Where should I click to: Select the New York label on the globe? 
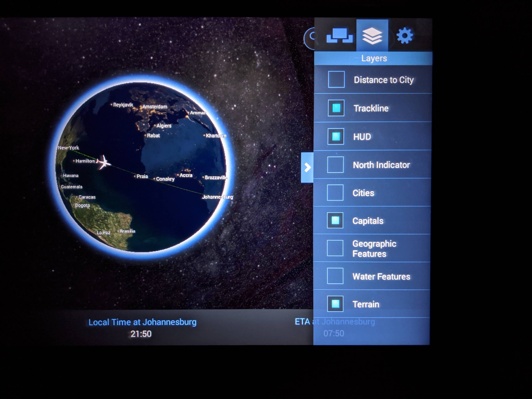click(x=68, y=148)
